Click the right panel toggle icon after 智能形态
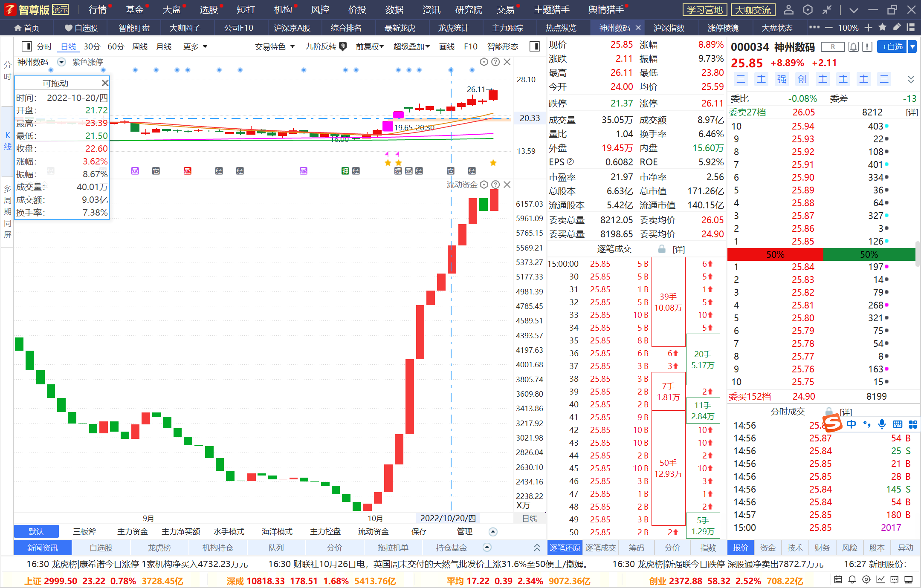 click(534, 46)
